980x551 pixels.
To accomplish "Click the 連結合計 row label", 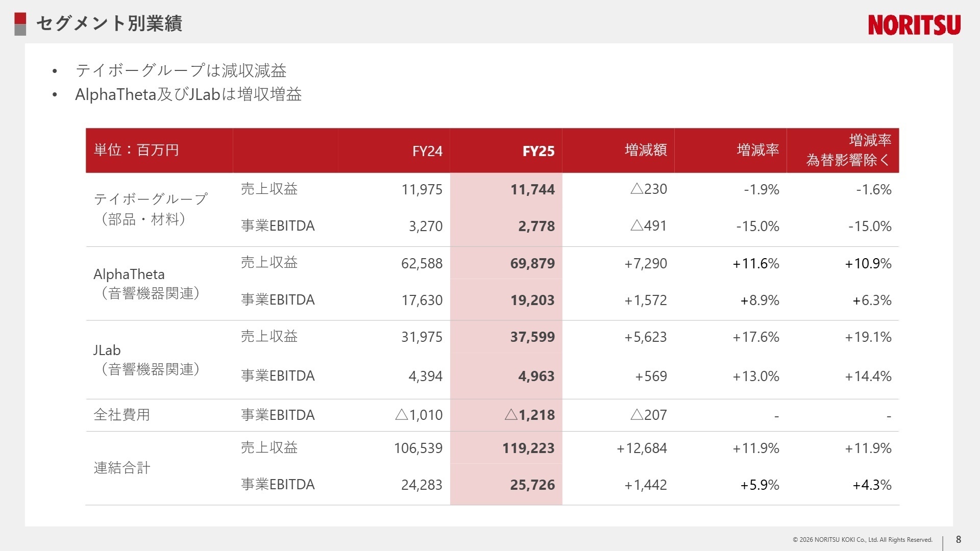I will click(121, 468).
